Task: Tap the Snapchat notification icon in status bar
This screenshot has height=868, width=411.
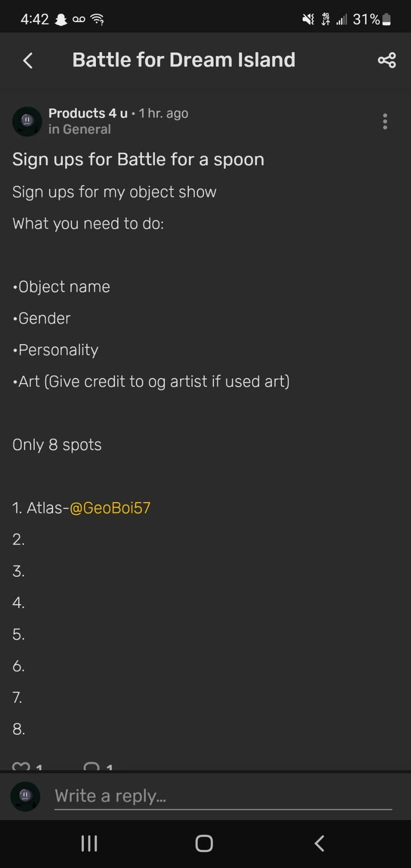Action: click(x=61, y=20)
